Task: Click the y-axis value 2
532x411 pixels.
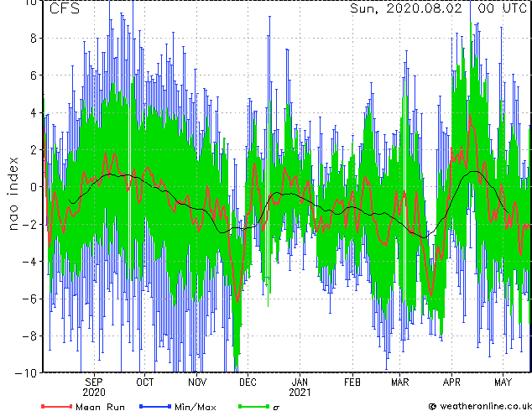Action: coord(34,150)
